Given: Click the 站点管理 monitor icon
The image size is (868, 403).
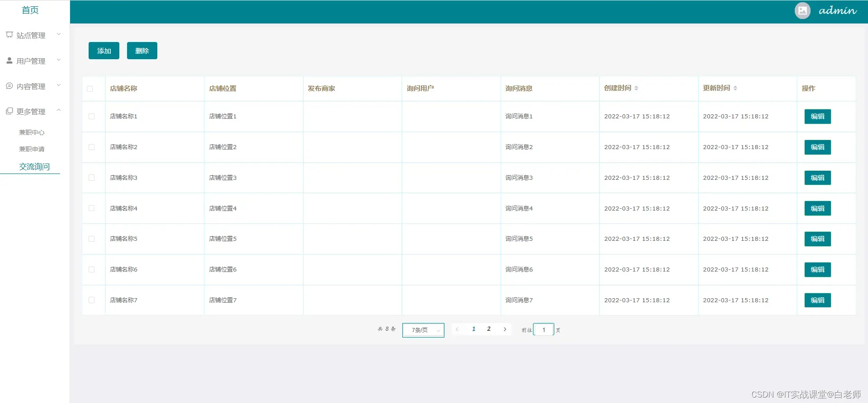Looking at the screenshot, I should pos(9,35).
